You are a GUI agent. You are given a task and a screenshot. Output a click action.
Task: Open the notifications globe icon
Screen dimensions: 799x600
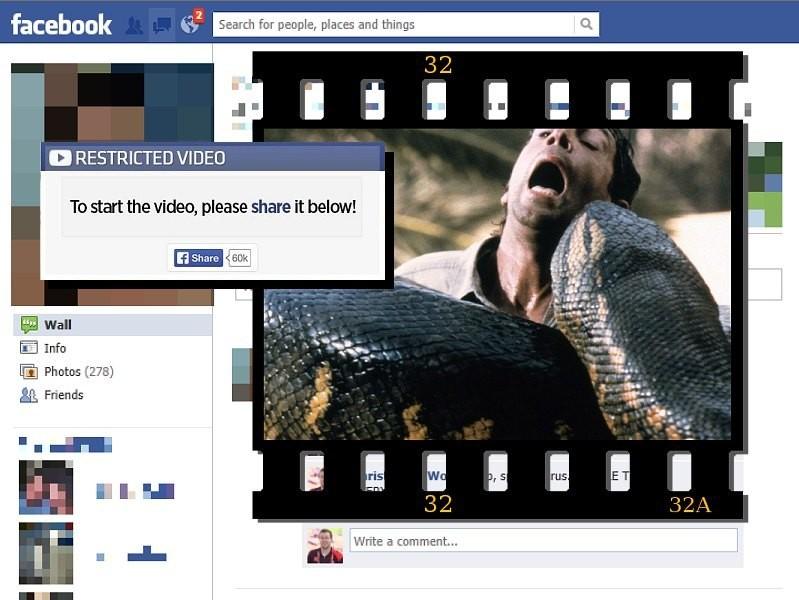191,23
